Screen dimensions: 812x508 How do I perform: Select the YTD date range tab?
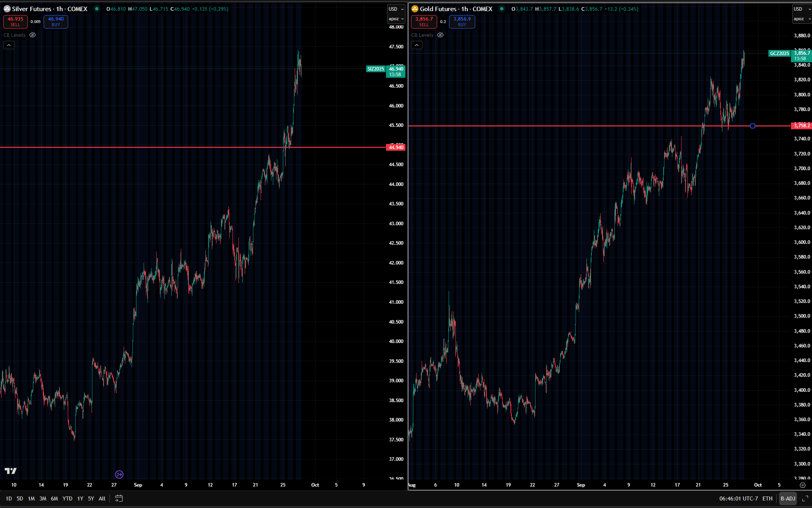click(67, 498)
